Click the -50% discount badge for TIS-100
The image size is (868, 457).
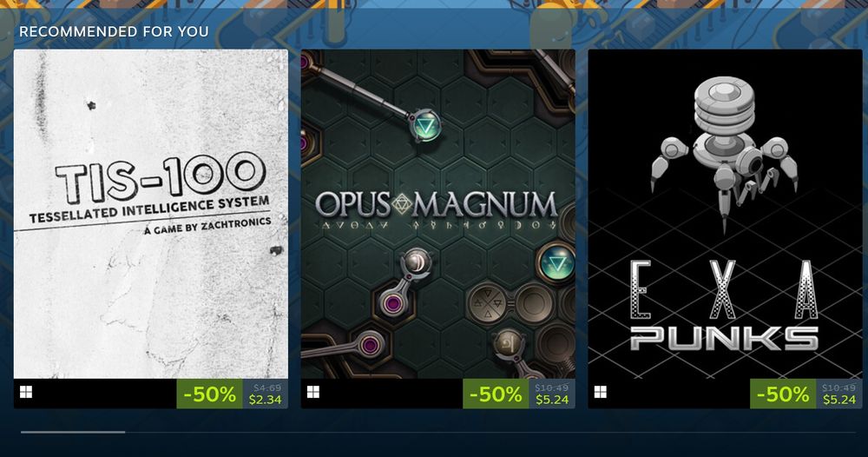(209, 394)
